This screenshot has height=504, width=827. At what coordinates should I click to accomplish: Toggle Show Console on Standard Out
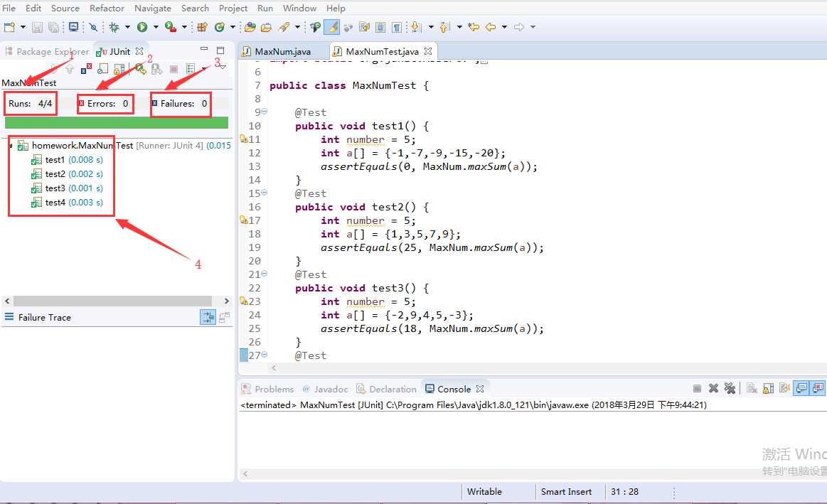click(x=801, y=389)
